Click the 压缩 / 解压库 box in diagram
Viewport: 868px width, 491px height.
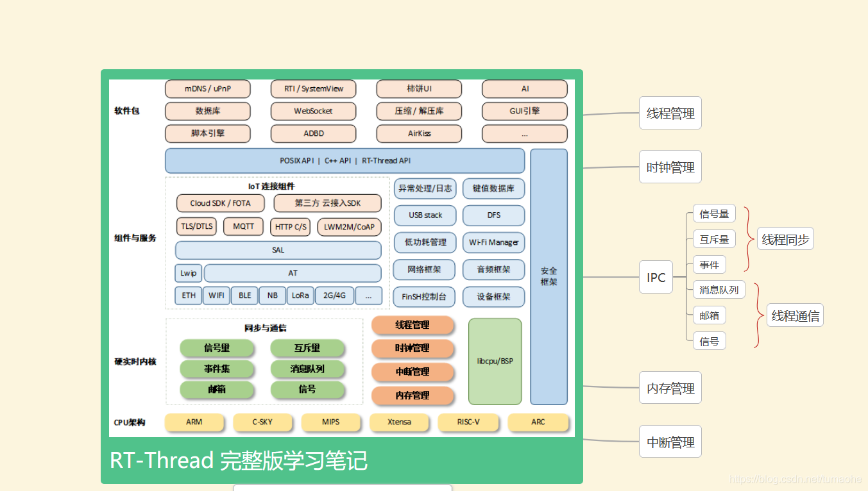(x=419, y=111)
